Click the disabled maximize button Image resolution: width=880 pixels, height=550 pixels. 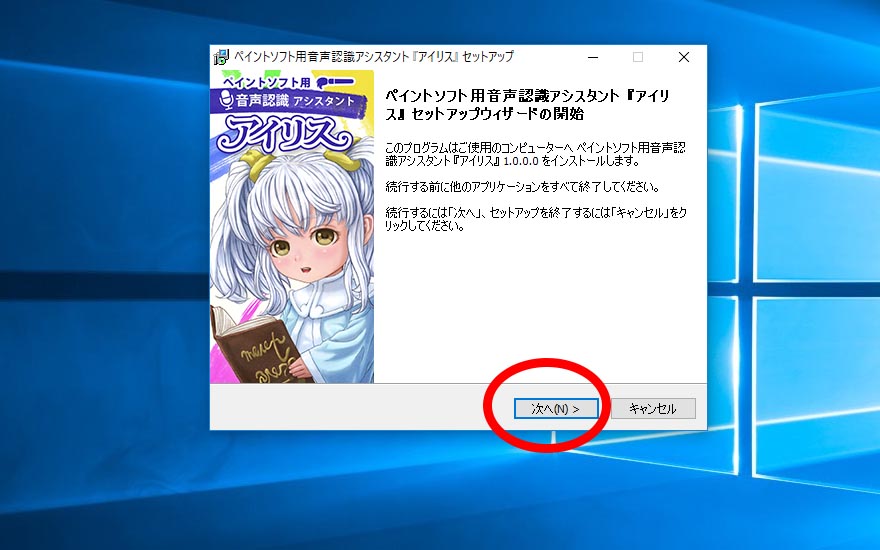638,57
